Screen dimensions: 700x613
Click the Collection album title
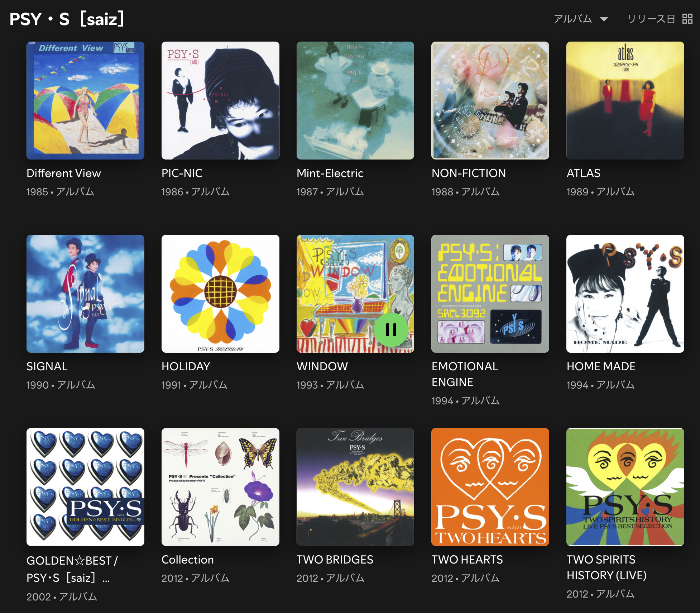coord(187,560)
